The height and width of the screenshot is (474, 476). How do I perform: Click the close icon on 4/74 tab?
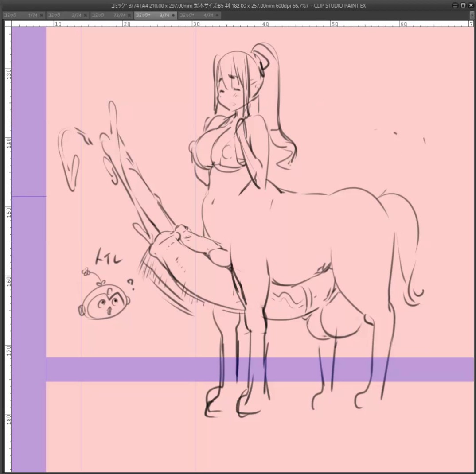217,15
